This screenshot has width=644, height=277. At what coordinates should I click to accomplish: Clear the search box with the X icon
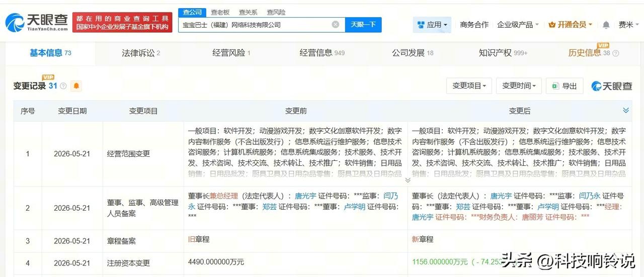coord(336,24)
